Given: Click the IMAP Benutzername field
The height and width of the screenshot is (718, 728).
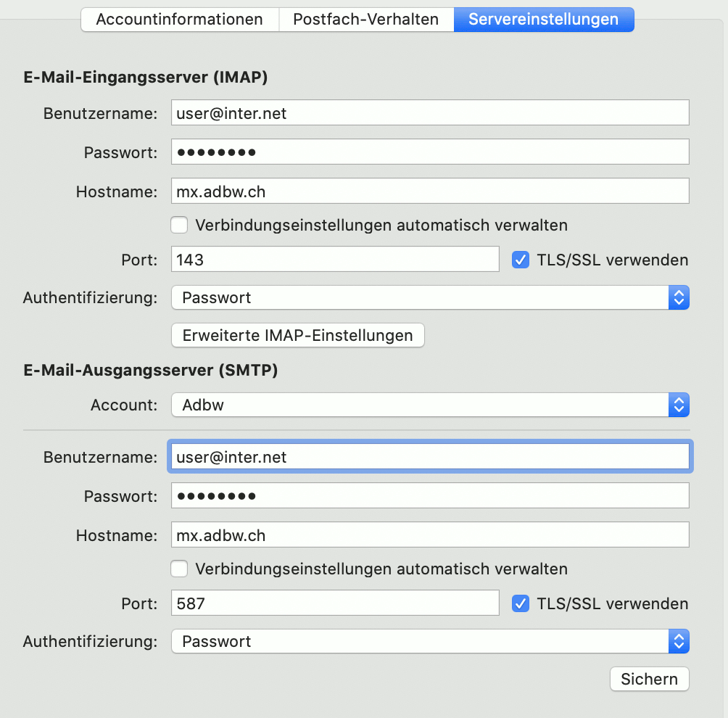Looking at the screenshot, I should click(x=430, y=113).
